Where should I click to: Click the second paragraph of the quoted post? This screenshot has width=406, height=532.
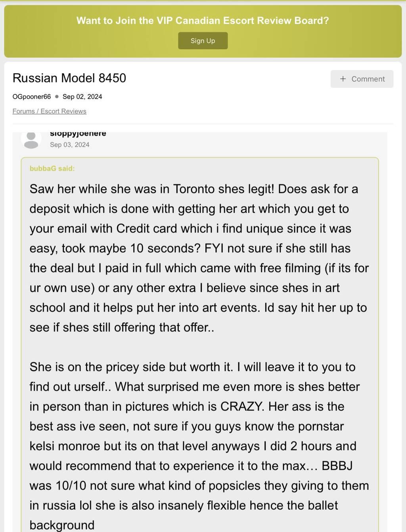coord(199,446)
